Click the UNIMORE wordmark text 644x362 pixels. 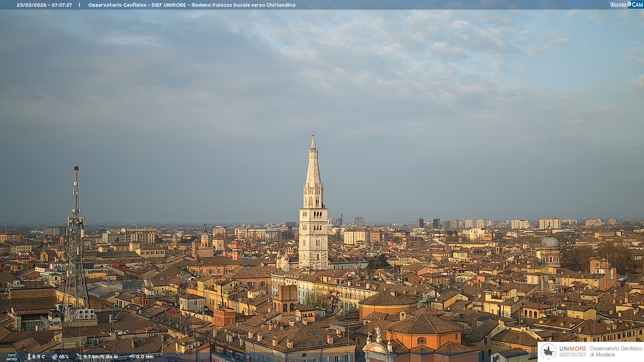pyautogui.click(x=573, y=349)
